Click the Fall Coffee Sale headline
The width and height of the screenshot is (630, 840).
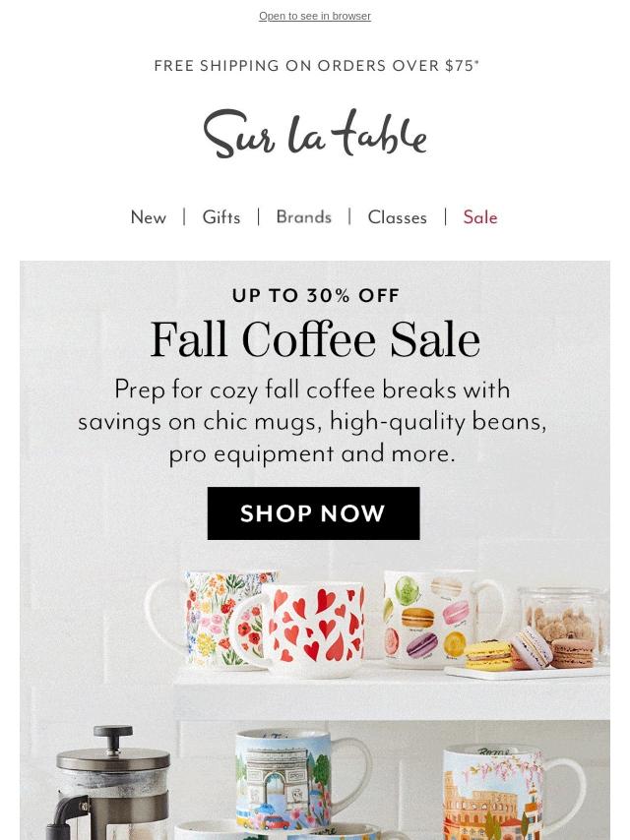315,341
